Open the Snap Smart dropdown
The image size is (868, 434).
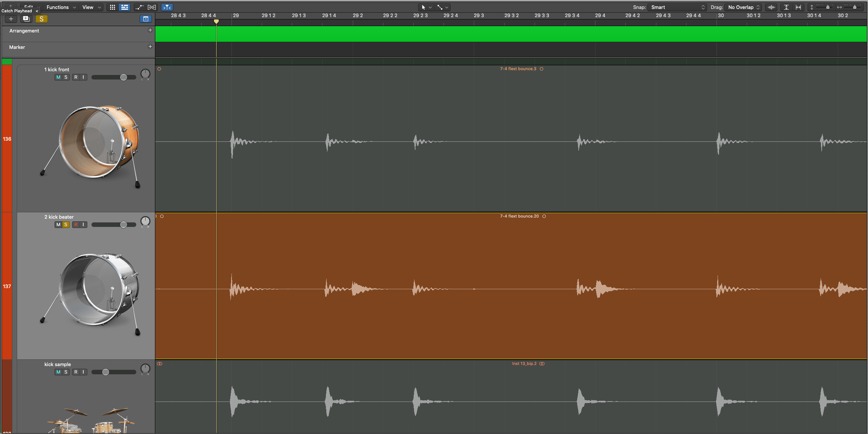coord(676,7)
